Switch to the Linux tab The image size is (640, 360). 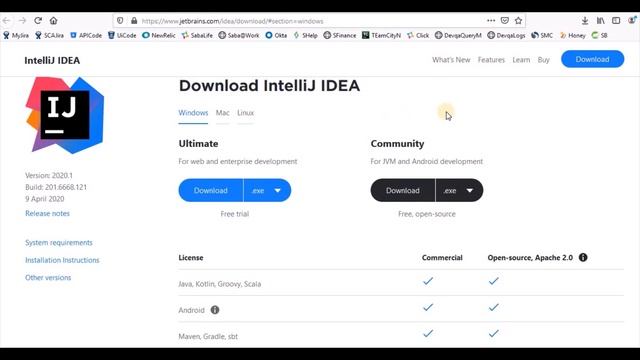[x=245, y=113]
